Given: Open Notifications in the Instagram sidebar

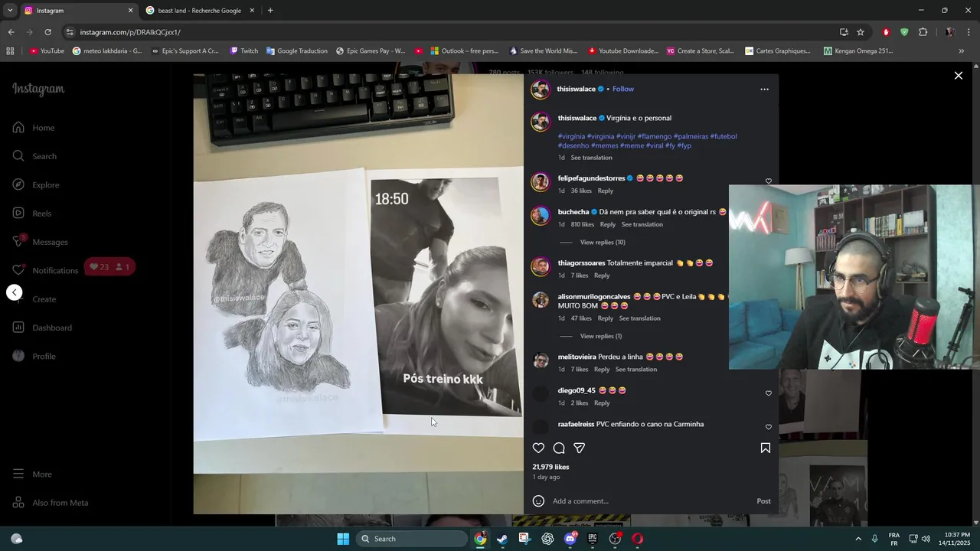Looking at the screenshot, I should pos(45,270).
